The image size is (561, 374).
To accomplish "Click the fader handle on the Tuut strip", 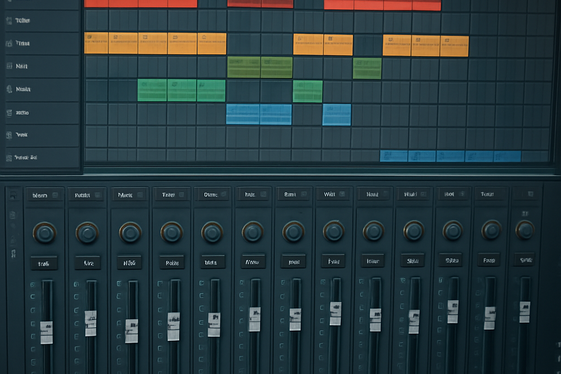I will click(490, 318).
